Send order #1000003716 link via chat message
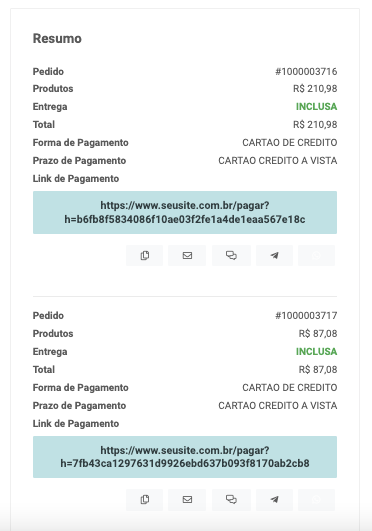 (231, 255)
